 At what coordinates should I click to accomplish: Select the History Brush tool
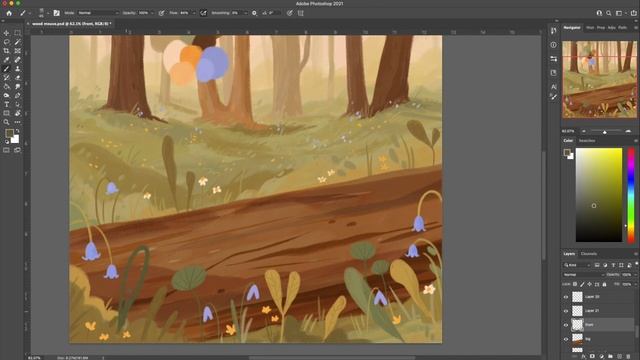point(6,78)
